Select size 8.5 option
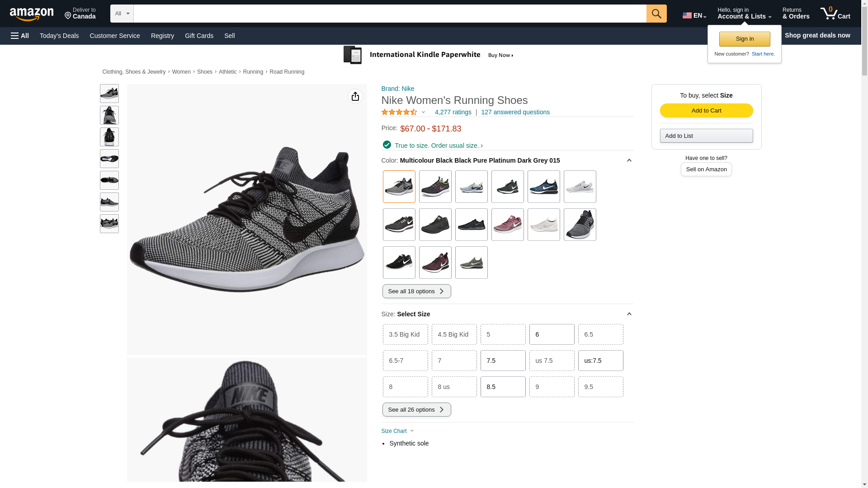Screen dimensions: 868x488 [x=503, y=387]
